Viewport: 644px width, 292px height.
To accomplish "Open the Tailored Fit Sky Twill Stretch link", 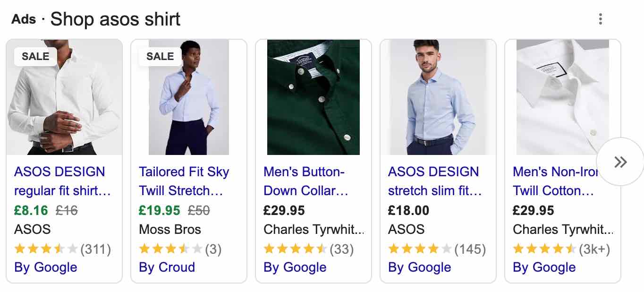I will coord(184,181).
